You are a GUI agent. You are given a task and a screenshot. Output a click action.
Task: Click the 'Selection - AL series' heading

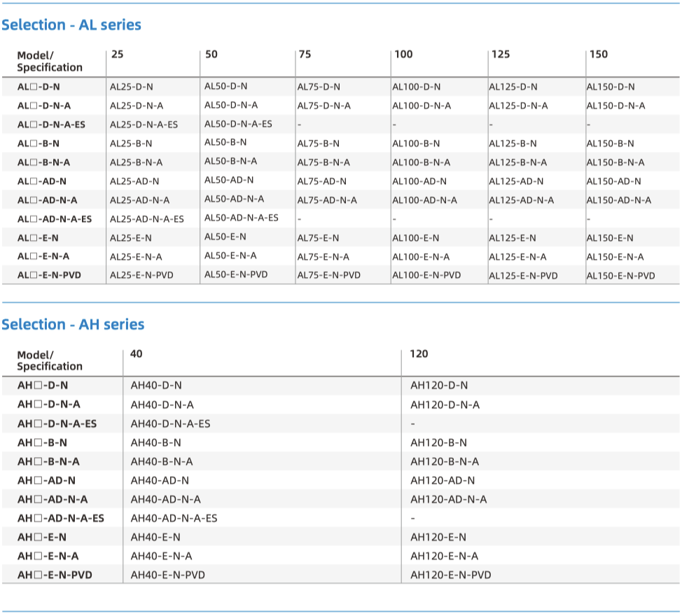(71, 24)
